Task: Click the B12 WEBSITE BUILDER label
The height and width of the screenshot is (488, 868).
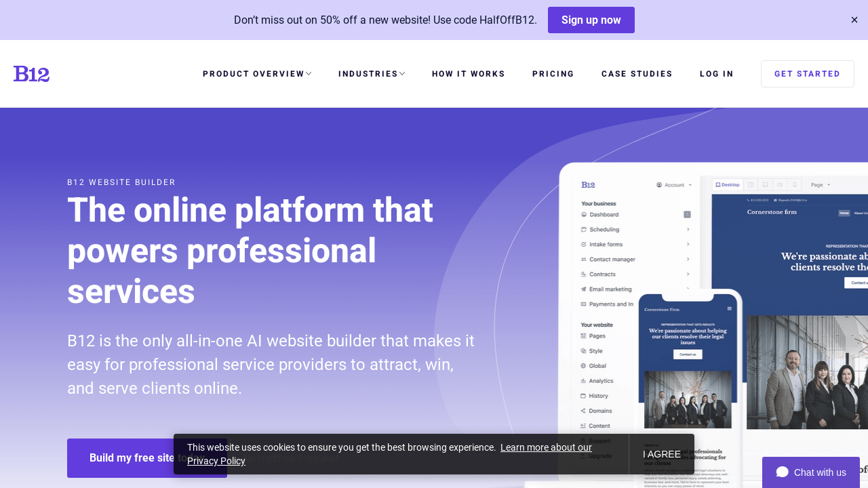Action: (x=121, y=182)
